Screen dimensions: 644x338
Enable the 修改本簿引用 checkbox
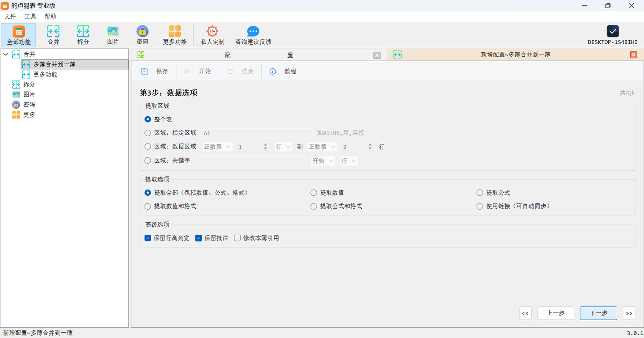pyautogui.click(x=237, y=238)
